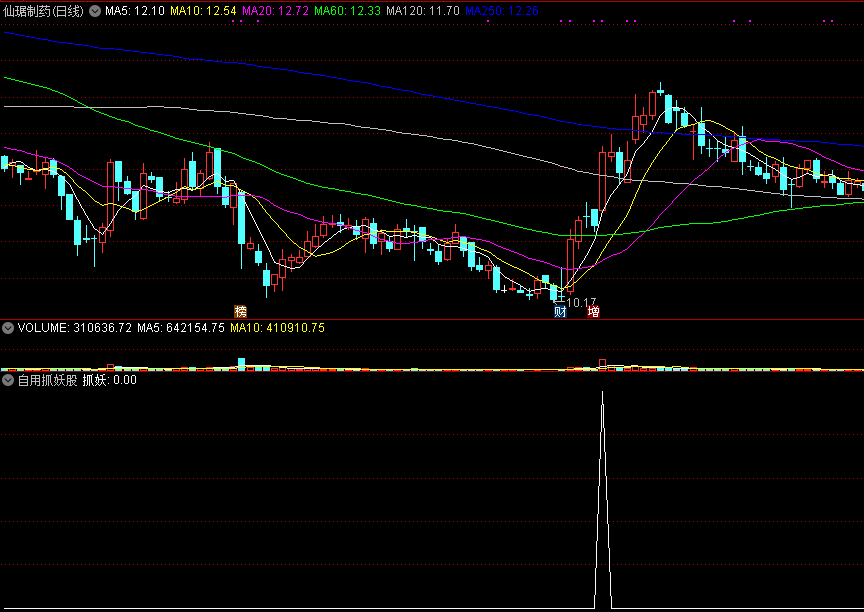Screen dimensions: 864x612
Task: Click the 自用抓妖股 indicator name
Action: coord(47,380)
